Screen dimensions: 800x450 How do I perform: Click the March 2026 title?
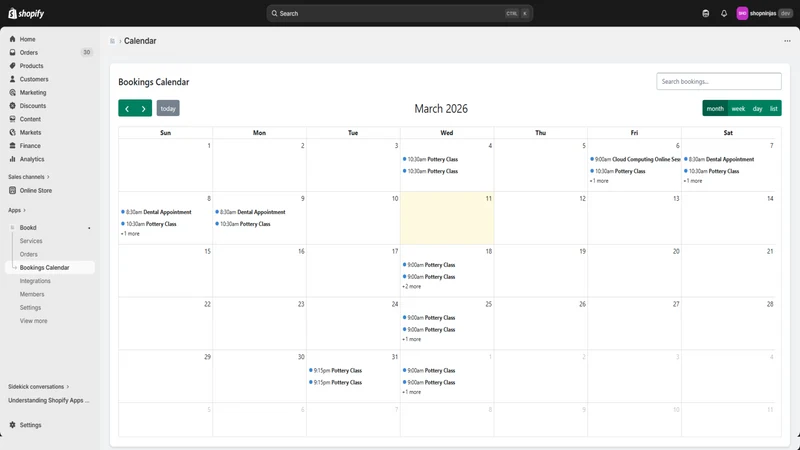(441, 109)
